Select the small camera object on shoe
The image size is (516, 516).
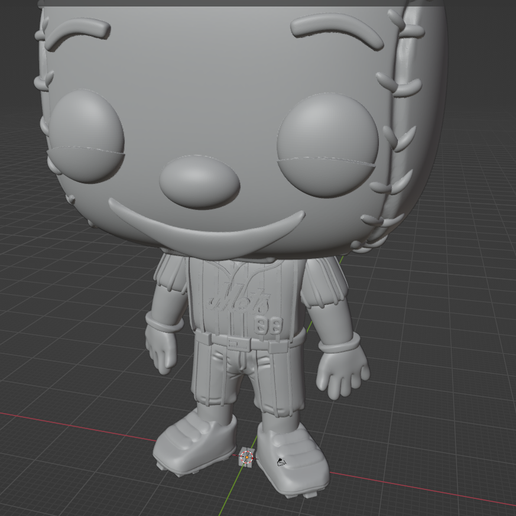click(281, 462)
